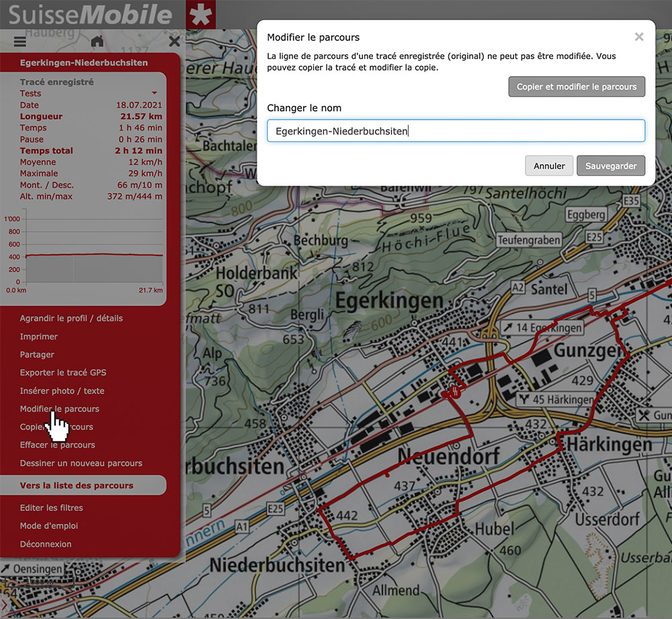
Task: Click the 2 h 12 min total time
Action: (138, 151)
